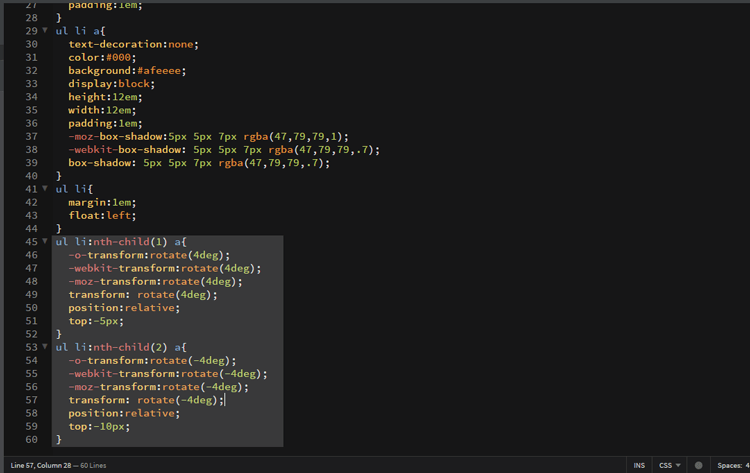Open the CSS language mode dropdown
The width and height of the screenshot is (750, 473).
(669, 465)
